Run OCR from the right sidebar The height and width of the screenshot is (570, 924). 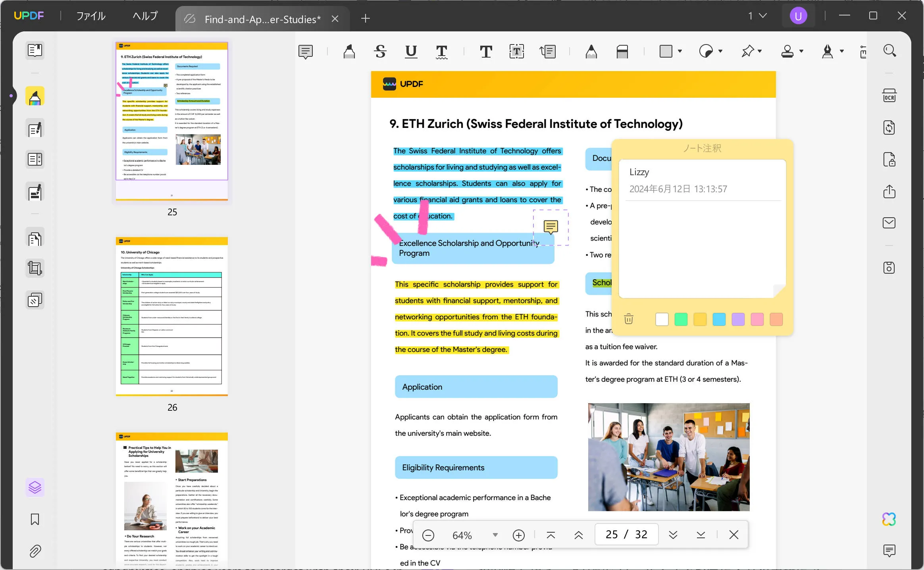click(x=889, y=96)
